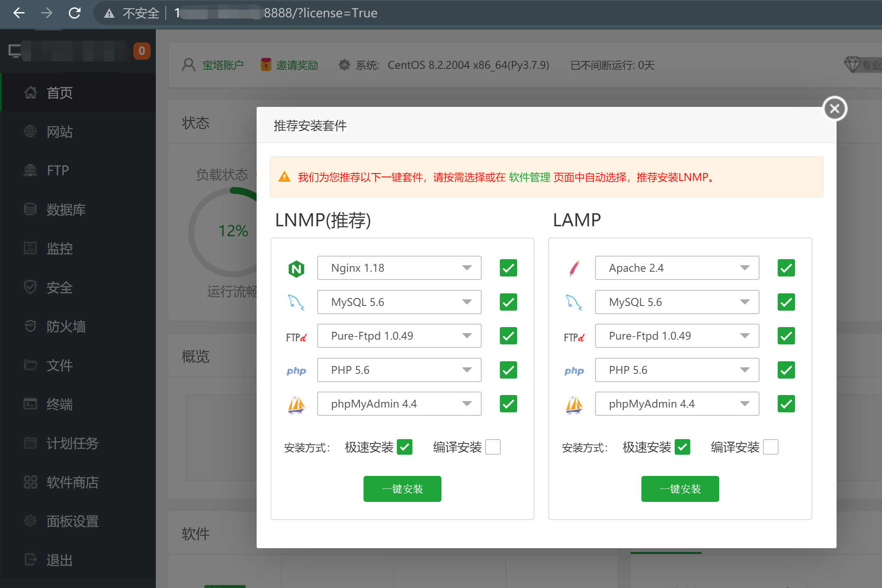
Task: Open LNMP MySQL 5.6 version dropdown
Action: [x=399, y=302]
